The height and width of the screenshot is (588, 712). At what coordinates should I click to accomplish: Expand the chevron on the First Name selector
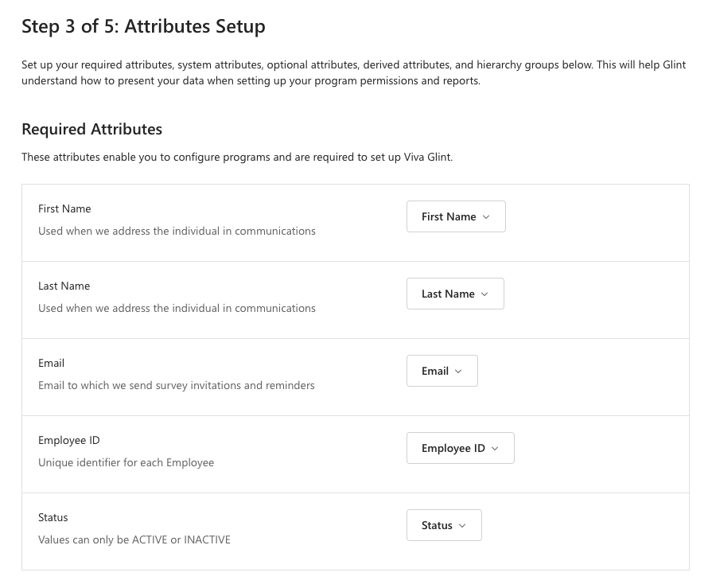coord(485,216)
